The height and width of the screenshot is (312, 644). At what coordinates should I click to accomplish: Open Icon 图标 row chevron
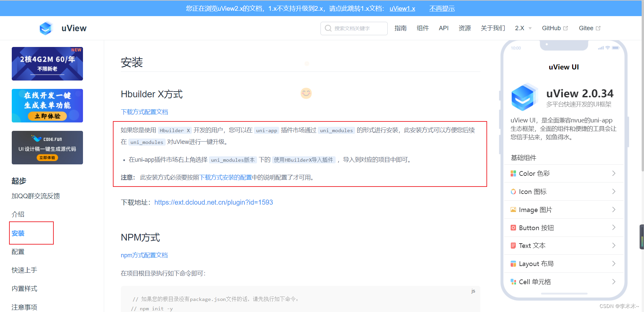pyautogui.click(x=614, y=192)
